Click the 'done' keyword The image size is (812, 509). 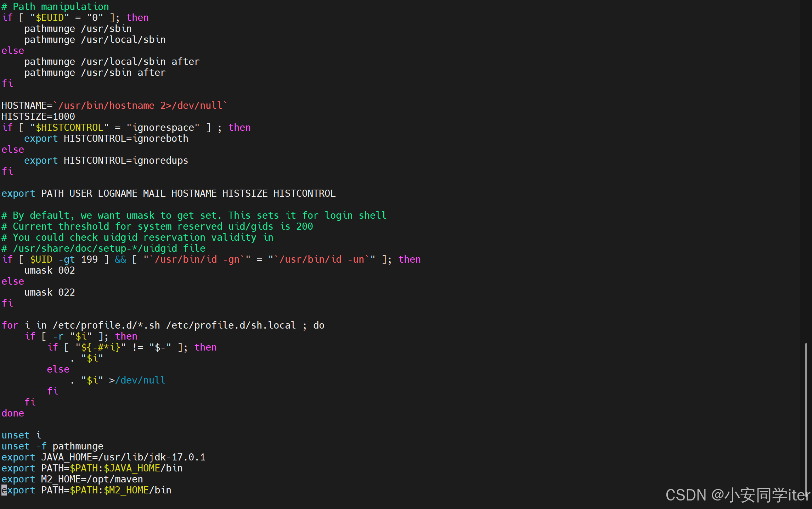(13, 413)
